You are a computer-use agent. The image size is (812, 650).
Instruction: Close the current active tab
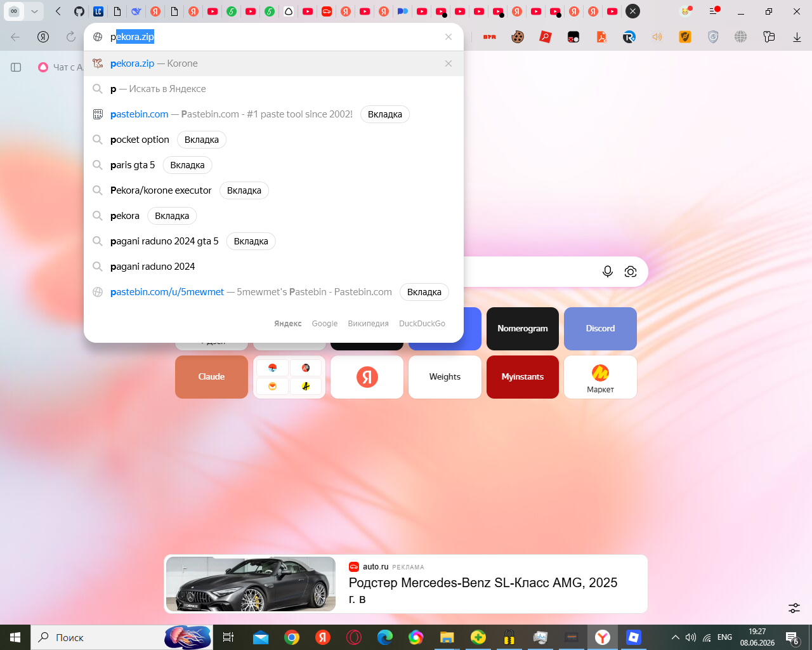[632, 11]
